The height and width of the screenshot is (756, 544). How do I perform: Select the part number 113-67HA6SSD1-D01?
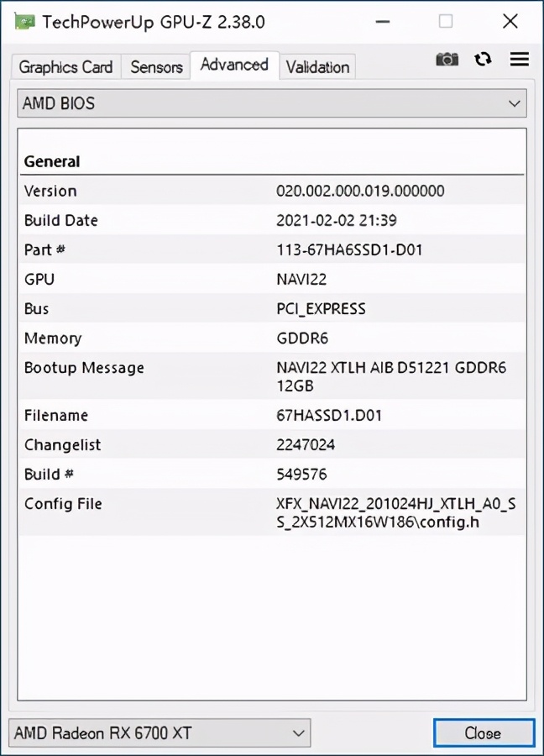(349, 249)
